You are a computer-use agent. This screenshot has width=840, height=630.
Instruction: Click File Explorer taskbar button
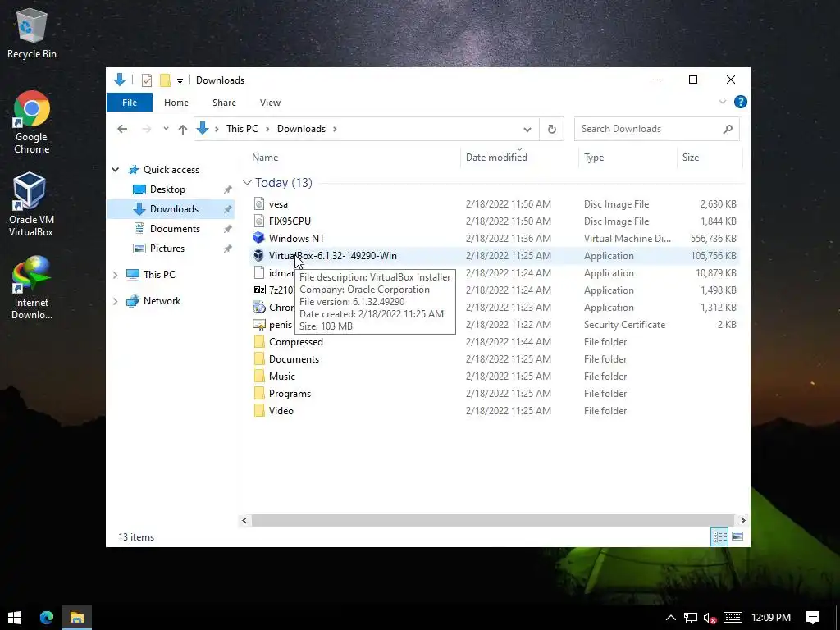pyautogui.click(x=77, y=618)
